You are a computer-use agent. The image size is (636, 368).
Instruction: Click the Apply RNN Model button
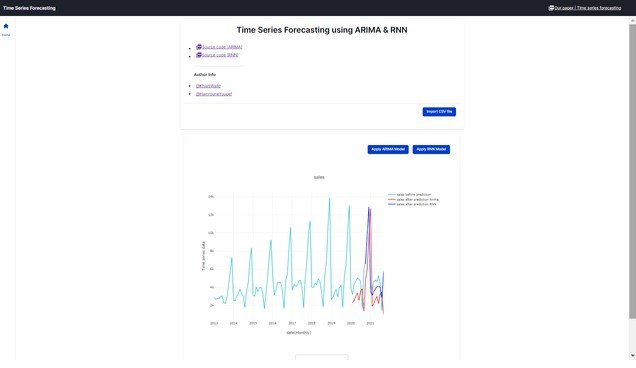click(x=431, y=149)
